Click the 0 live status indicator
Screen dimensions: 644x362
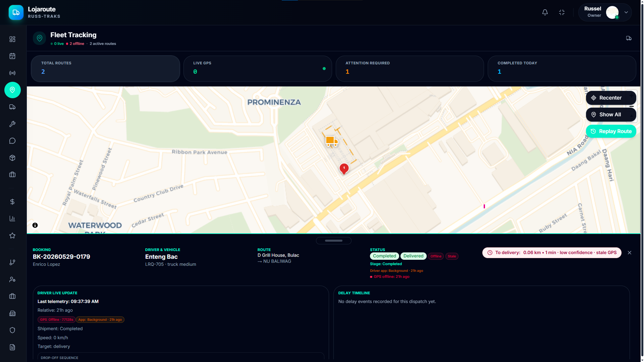(57, 44)
